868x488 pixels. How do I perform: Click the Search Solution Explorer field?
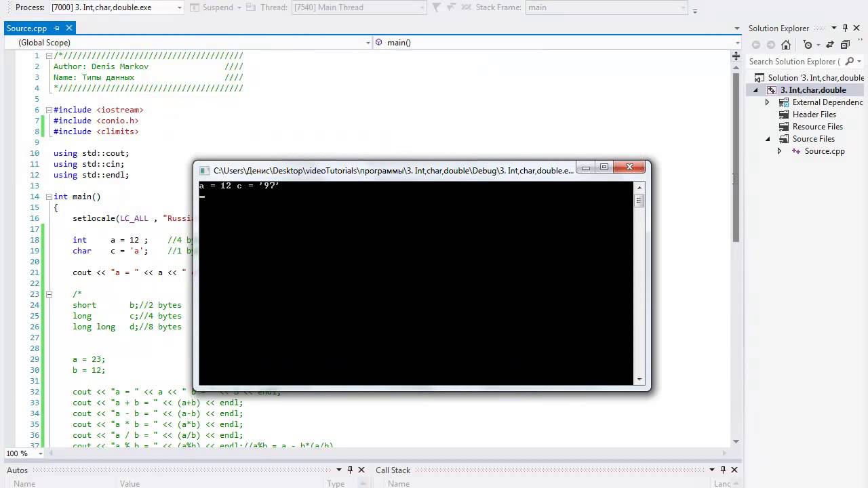click(795, 61)
